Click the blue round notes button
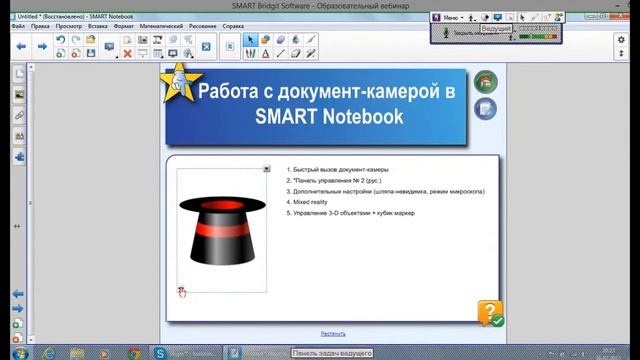 tap(485, 109)
